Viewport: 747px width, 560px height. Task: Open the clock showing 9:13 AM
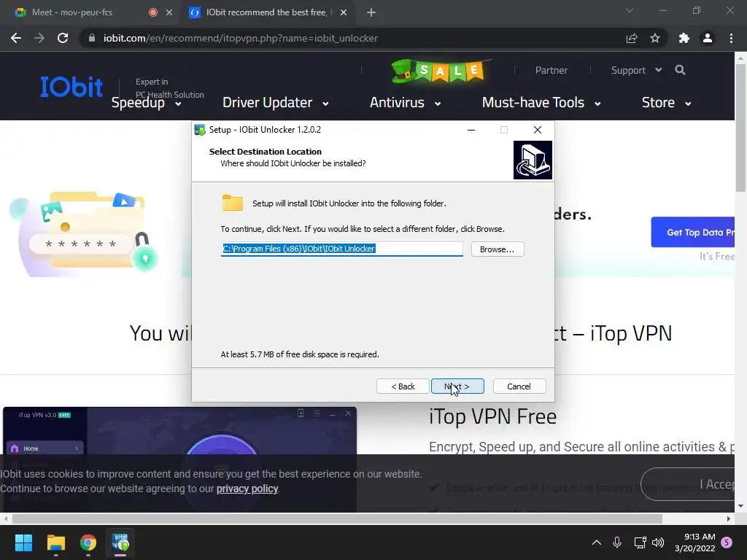point(695,542)
